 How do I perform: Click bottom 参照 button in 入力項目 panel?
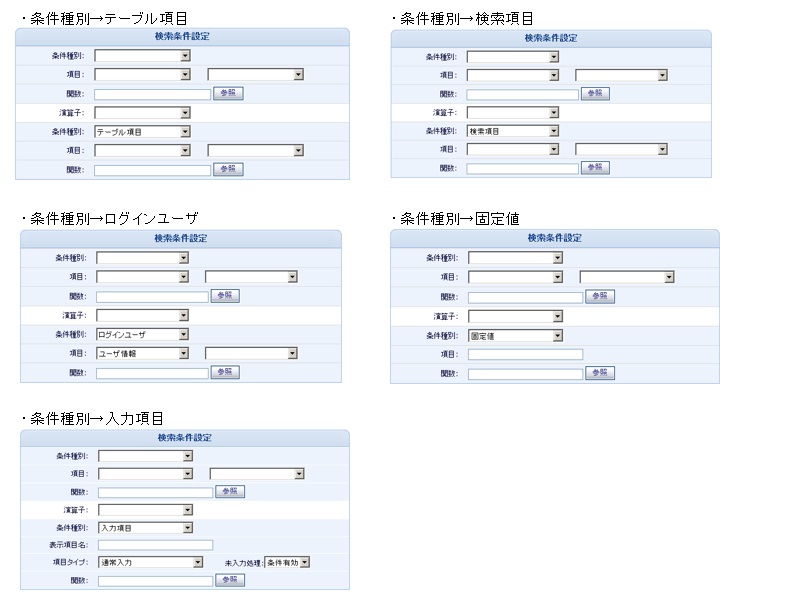230,580
